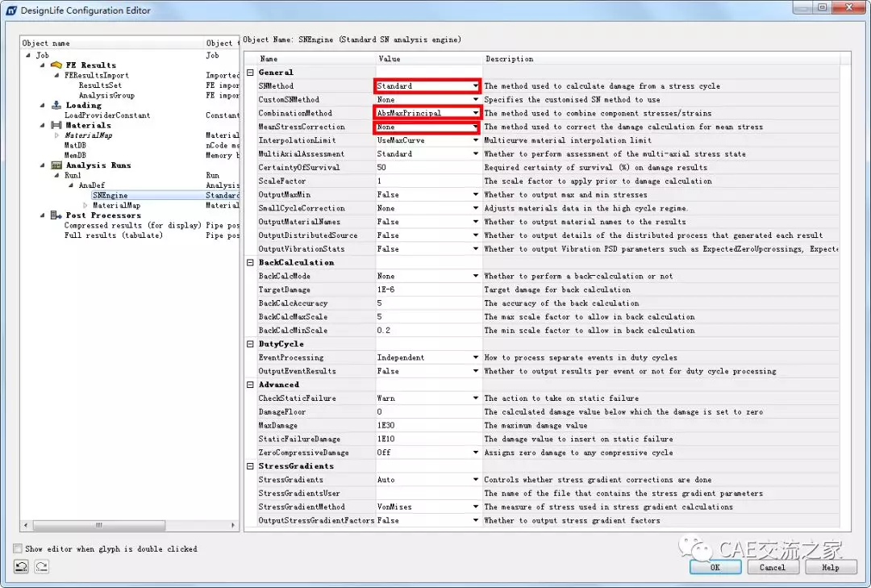871x588 pixels.
Task: Select the FEResultsImport tree item
Action: coord(97,75)
